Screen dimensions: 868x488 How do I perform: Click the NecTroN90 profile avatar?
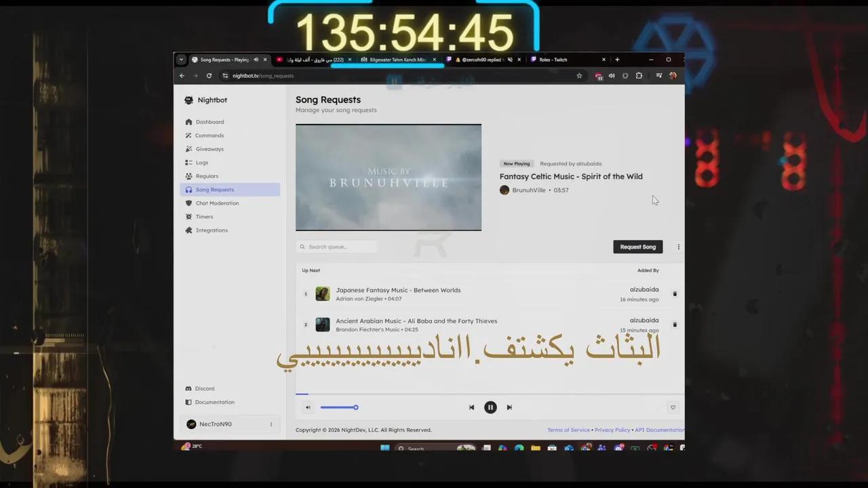pos(191,424)
